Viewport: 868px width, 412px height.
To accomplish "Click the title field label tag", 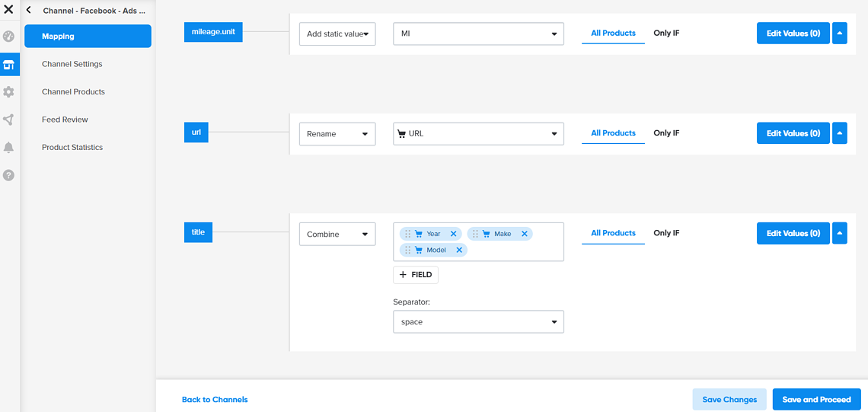I will coord(198,232).
